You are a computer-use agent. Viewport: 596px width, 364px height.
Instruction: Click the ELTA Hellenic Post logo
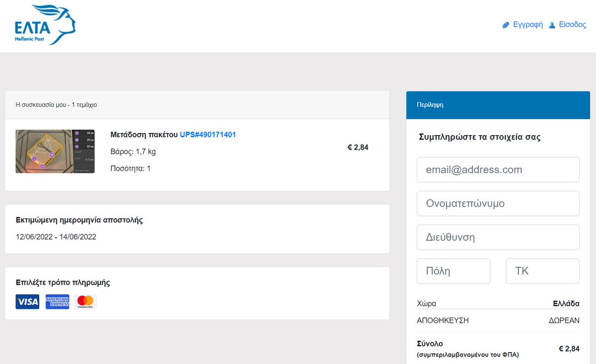click(45, 24)
